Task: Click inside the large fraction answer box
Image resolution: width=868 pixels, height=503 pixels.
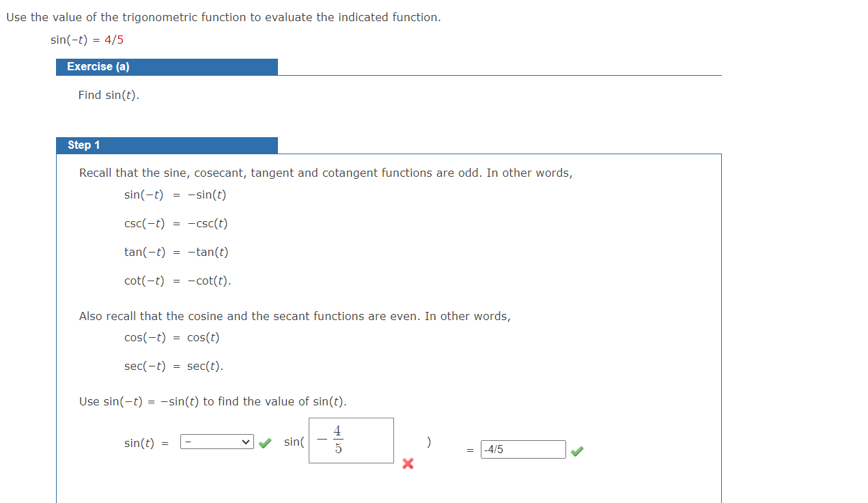Action: [x=350, y=440]
